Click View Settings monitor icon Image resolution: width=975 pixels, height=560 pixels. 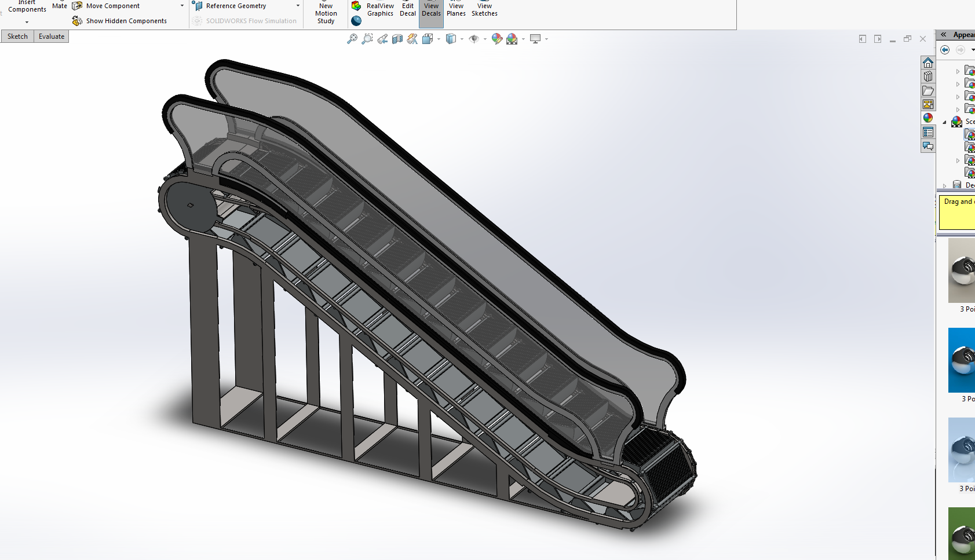click(535, 39)
